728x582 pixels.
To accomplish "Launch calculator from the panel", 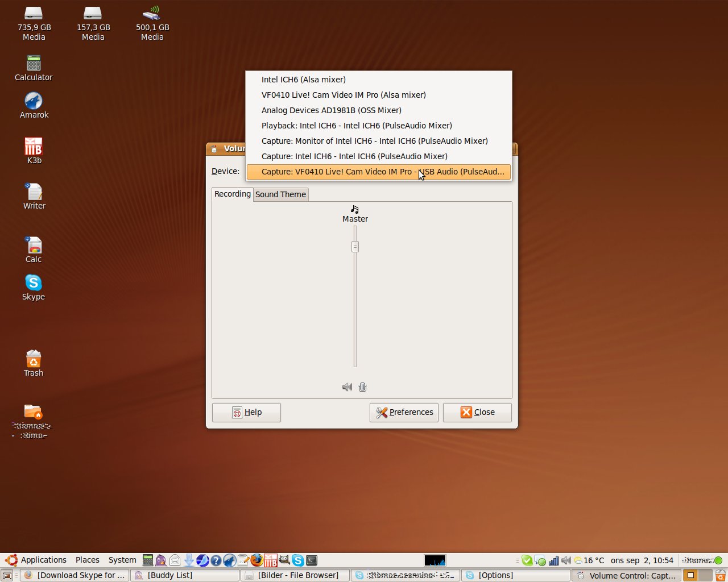I will [x=148, y=560].
